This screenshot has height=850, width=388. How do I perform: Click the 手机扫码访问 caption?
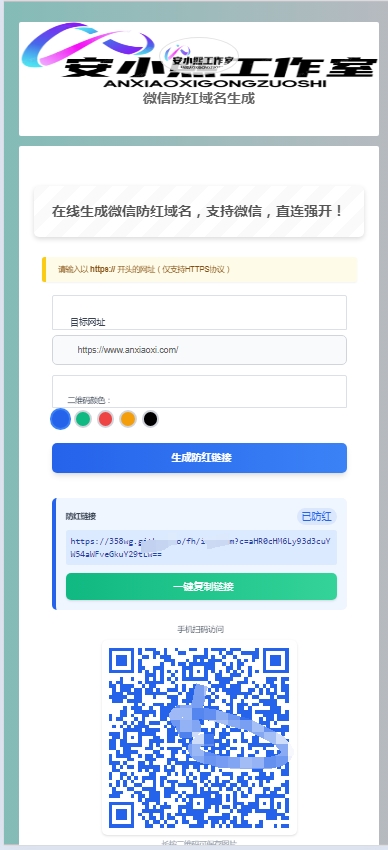point(200,629)
